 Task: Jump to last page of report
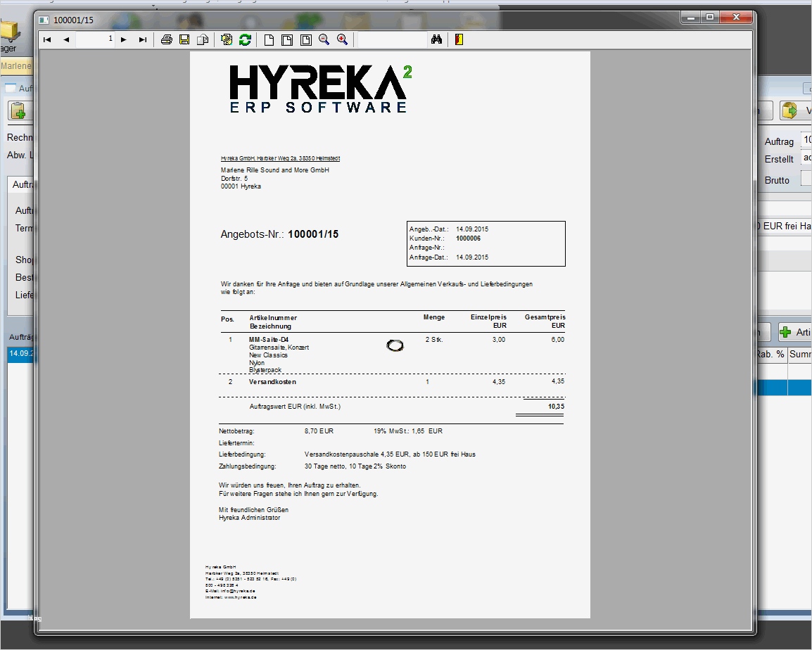tap(142, 40)
